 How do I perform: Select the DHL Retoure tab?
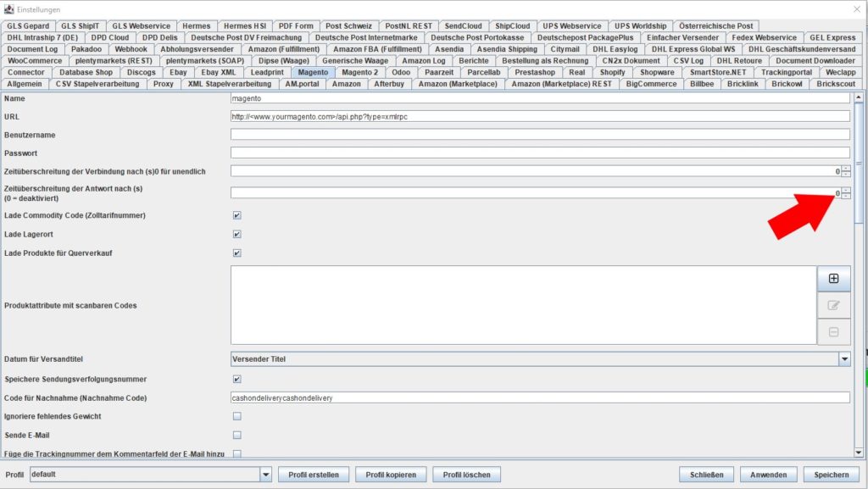[739, 61]
